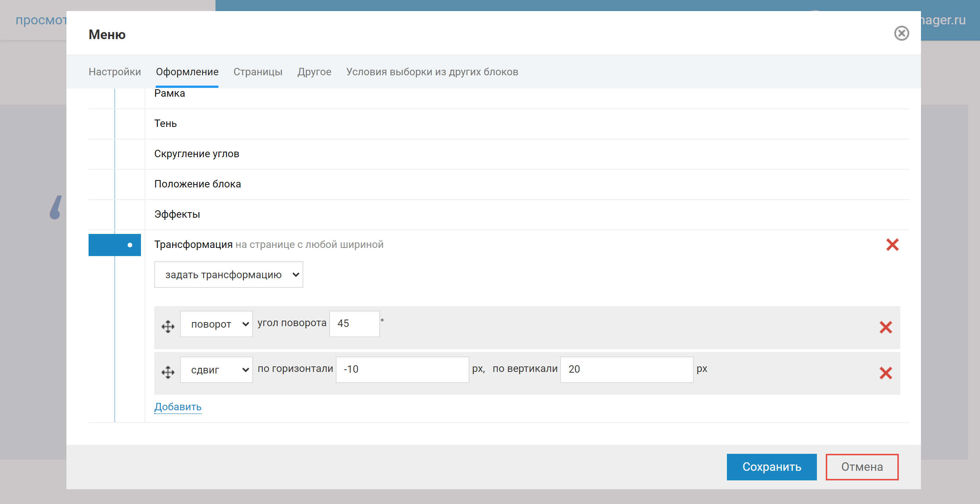Open the задать трансформацию dropdown
980x504 pixels.
pos(228,275)
